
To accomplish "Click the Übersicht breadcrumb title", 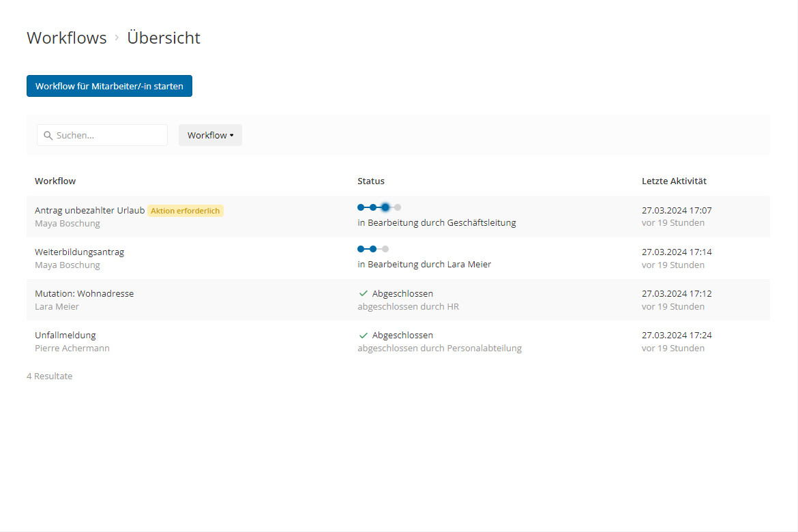I will click(x=164, y=38).
